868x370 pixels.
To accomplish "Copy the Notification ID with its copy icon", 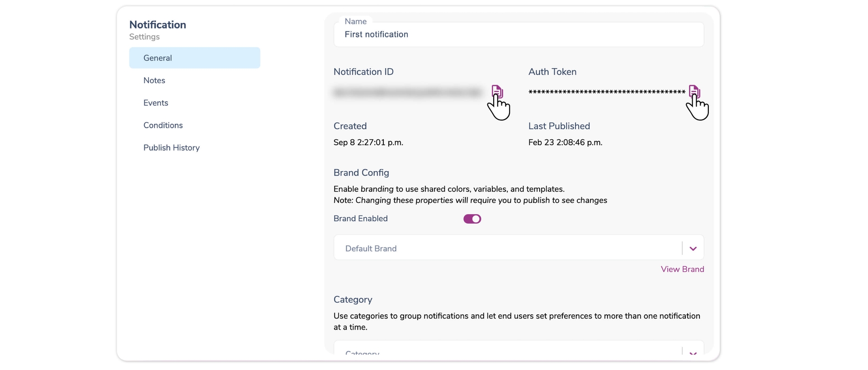I will pos(497,91).
